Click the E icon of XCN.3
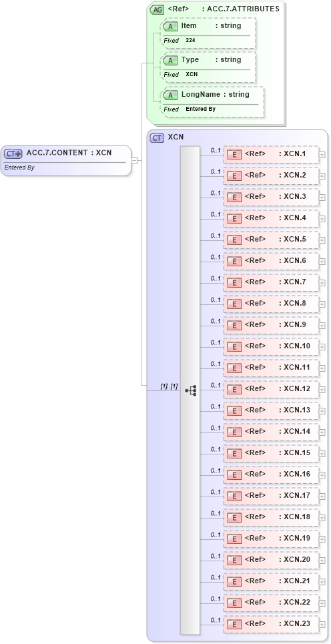The height and width of the screenshot is (644, 331). tap(234, 198)
